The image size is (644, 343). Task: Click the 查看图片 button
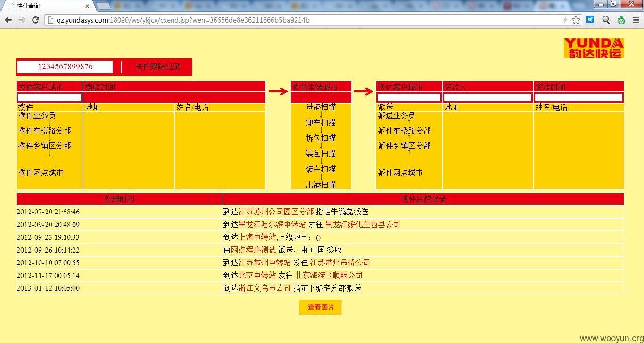[x=321, y=307]
